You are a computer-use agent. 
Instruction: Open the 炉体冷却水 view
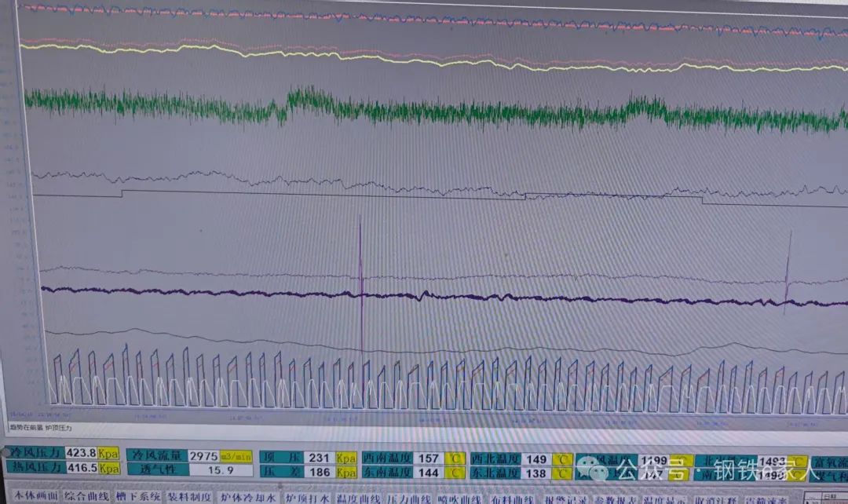pos(247,498)
